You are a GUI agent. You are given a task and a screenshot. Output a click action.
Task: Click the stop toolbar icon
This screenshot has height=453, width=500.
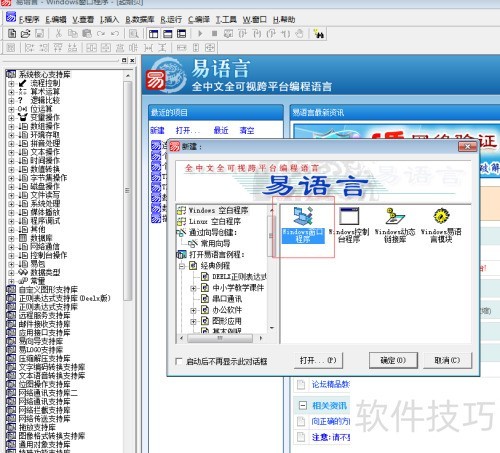pyautogui.click(x=214, y=34)
